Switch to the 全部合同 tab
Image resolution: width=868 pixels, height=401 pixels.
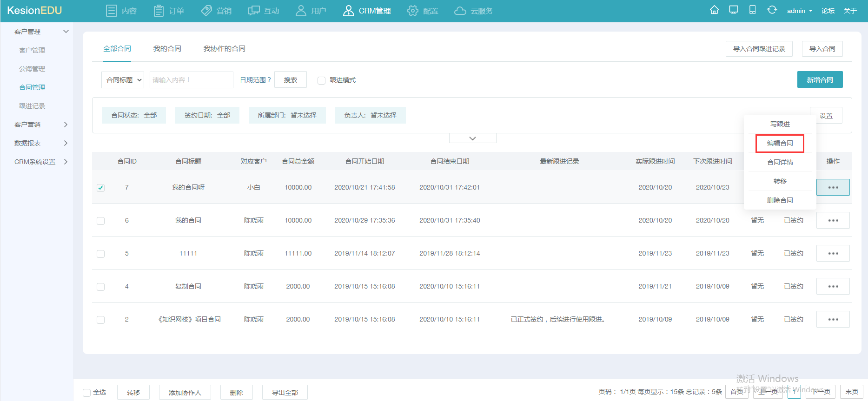117,49
